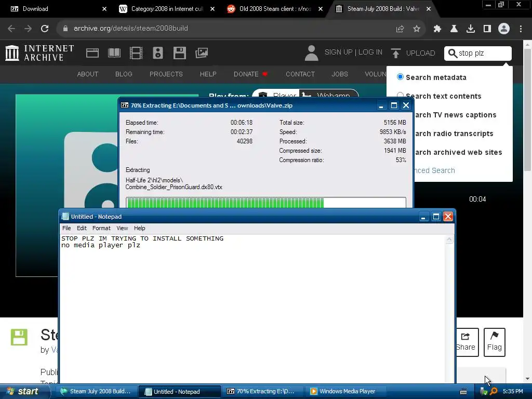Choose Search TV news captions option
532x399 pixels.
(456, 115)
